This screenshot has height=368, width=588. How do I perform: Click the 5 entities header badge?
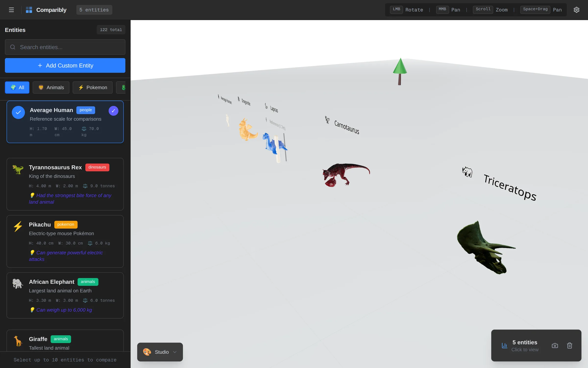click(94, 10)
